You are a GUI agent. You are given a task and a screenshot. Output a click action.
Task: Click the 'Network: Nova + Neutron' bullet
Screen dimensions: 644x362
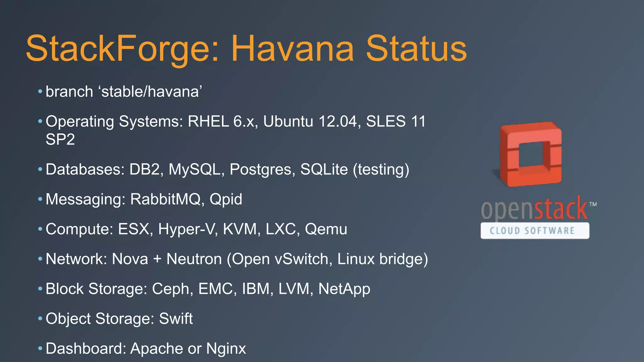pyautogui.click(x=237, y=259)
